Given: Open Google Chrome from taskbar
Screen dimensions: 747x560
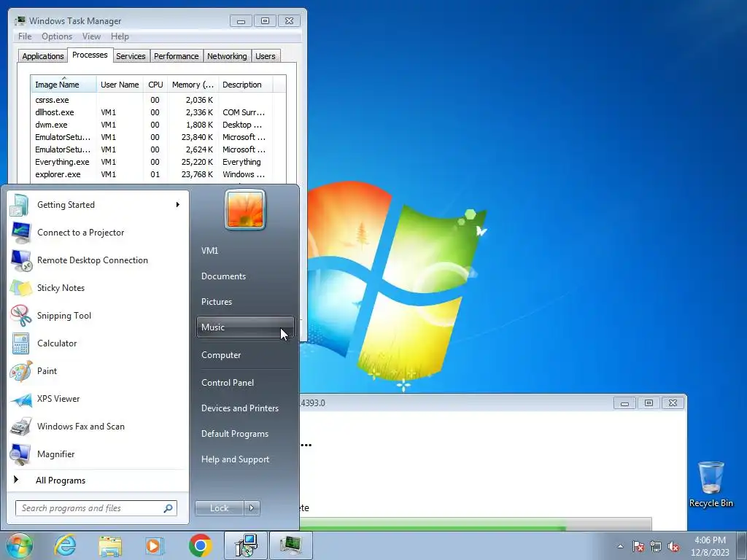Looking at the screenshot, I should tap(200, 545).
